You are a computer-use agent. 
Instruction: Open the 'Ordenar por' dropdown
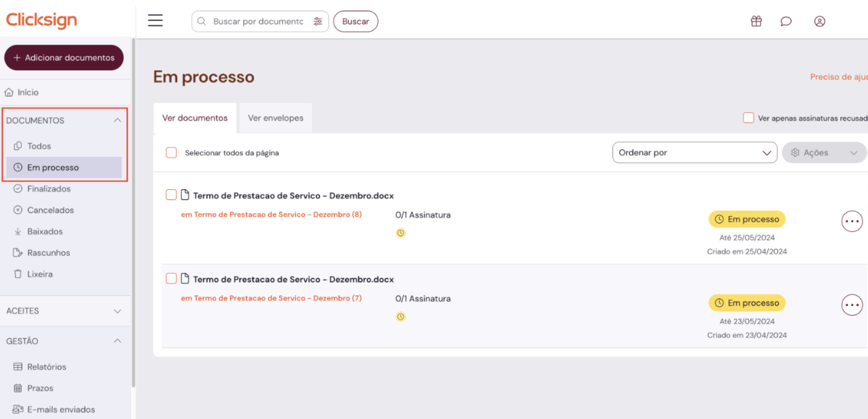pyautogui.click(x=694, y=153)
